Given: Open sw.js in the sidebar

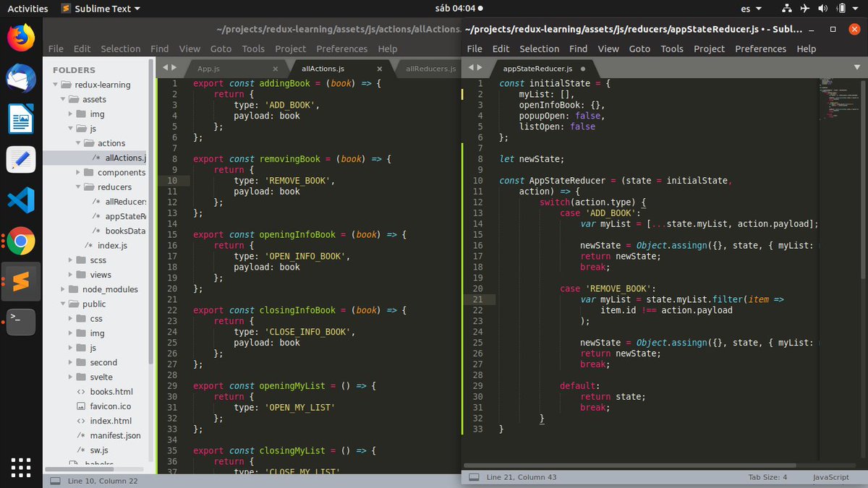Looking at the screenshot, I should click(x=100, y=450).
